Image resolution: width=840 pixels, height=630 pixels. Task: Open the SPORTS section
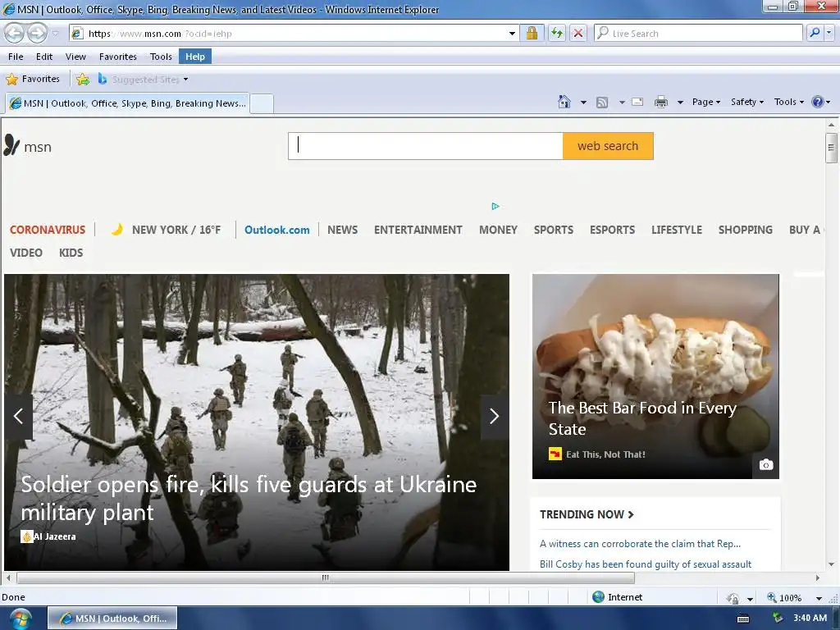(x=554, y=230)
